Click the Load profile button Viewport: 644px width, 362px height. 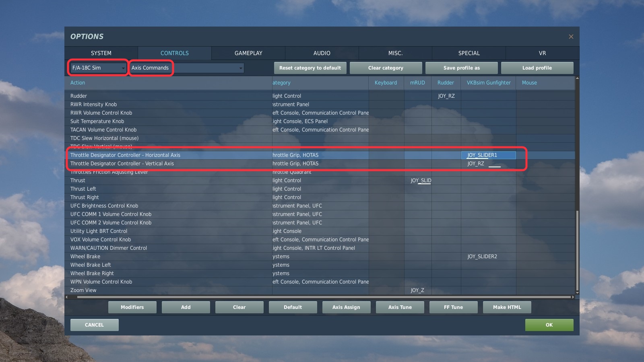point(537,68)
